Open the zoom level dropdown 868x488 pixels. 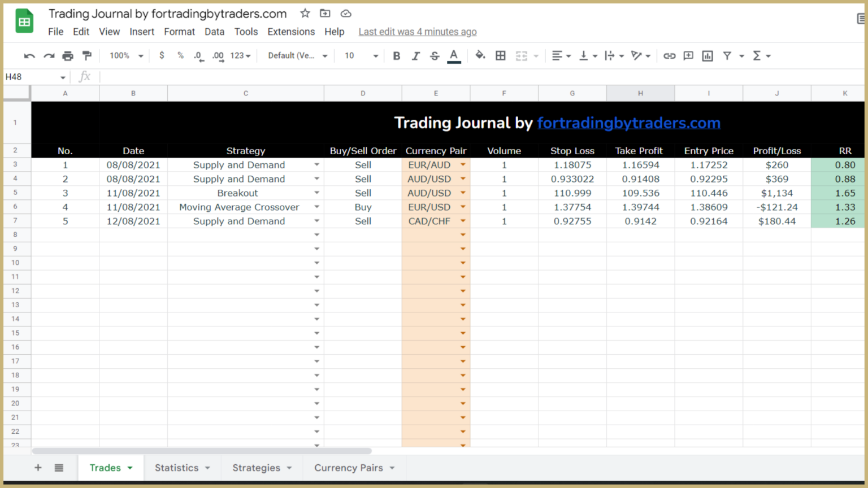click(x=125, y=55)
